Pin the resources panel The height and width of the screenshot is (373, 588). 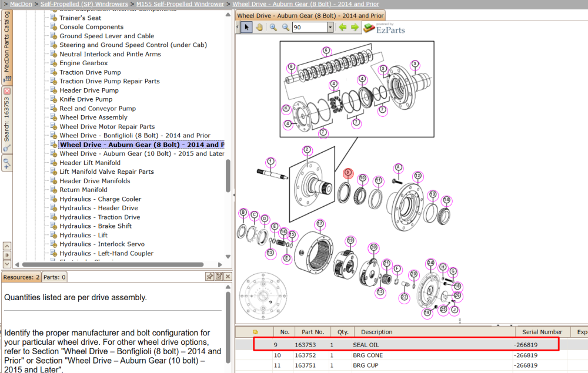pos(210,277)
